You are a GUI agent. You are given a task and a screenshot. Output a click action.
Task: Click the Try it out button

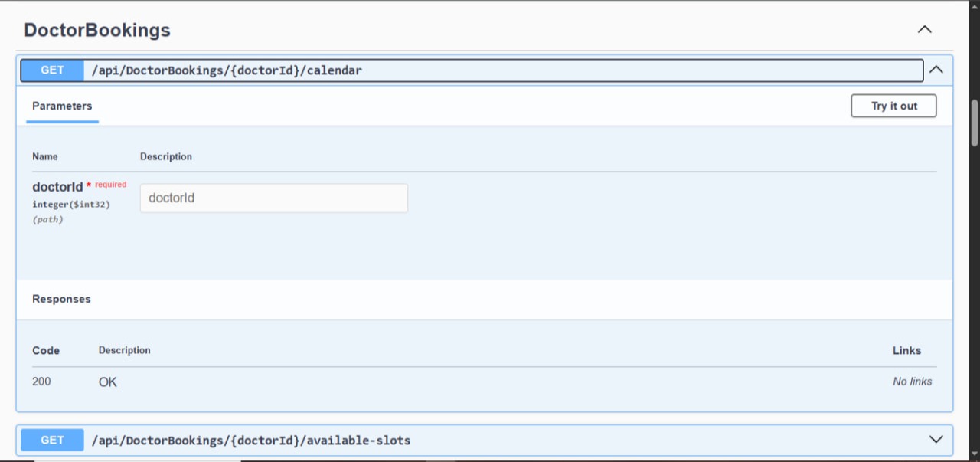coord(893,106)
